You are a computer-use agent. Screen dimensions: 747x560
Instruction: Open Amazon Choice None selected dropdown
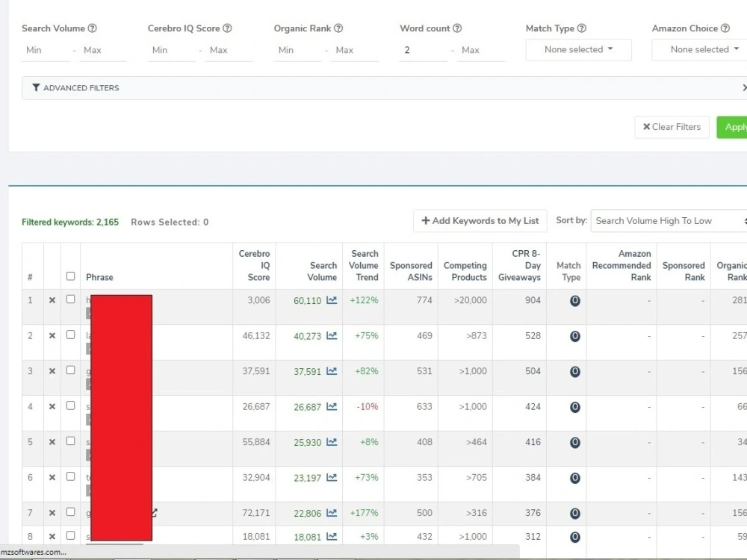699,49
